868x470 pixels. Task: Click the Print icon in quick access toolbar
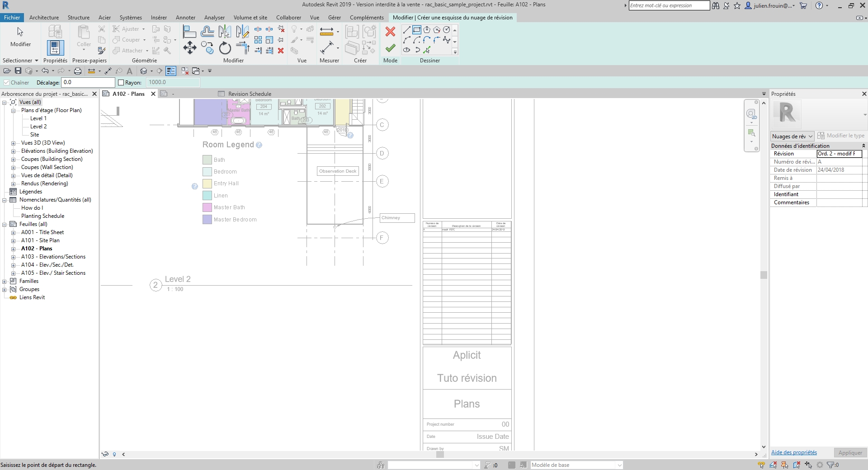[x=78, y=71]
